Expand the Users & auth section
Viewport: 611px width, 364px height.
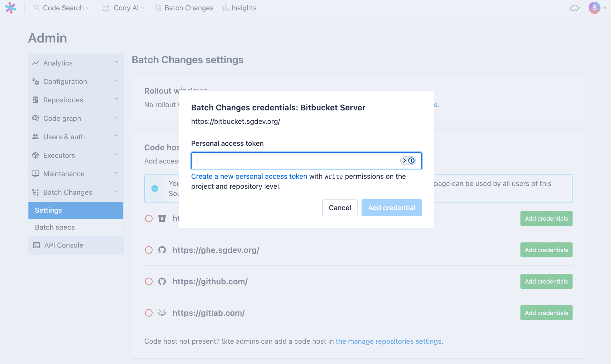116,136
